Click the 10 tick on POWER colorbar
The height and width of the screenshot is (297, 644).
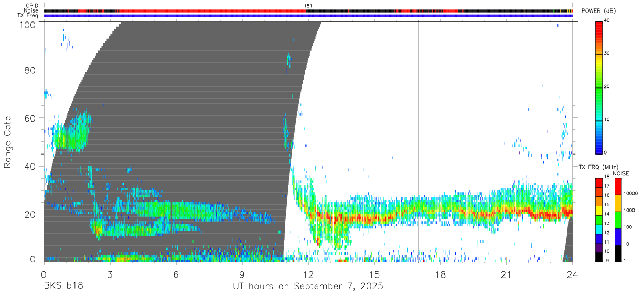point(607,120)
